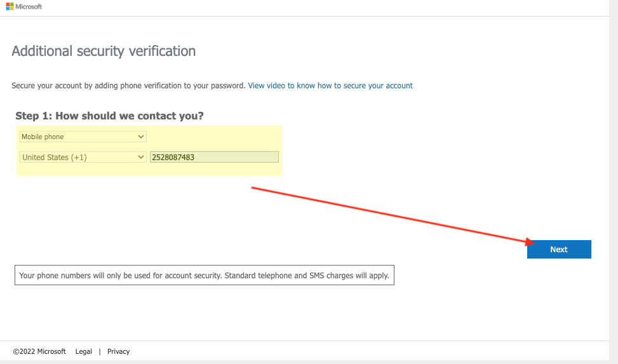Open View video to know how to secure your account link
618x364 pixels.
click(x=330, y=86)
